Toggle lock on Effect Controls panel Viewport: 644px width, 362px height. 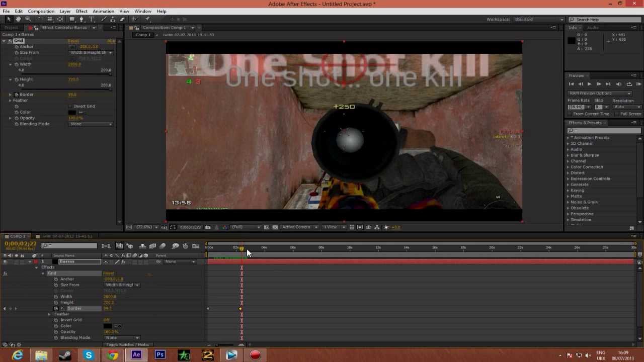pos(36,28)
